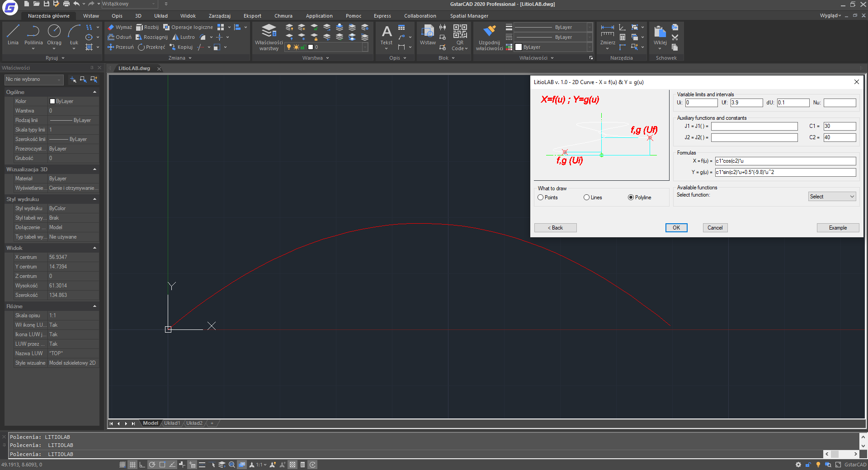Open the Widok ribbon tab

pos(188,16)
